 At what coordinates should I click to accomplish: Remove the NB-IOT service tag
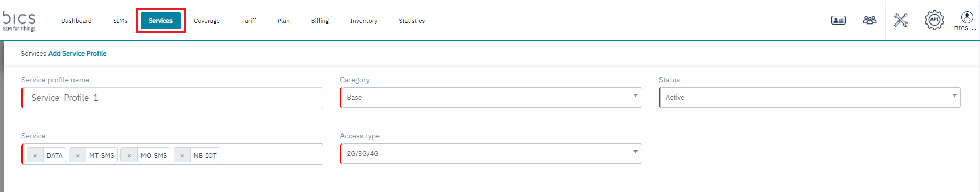pyautogui.click(x=182, y=155)
